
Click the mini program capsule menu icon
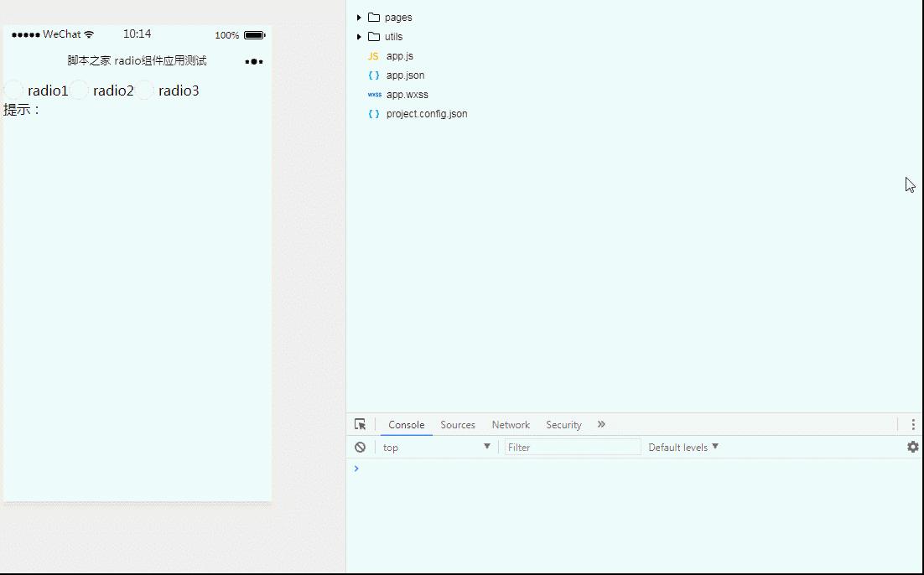click(x=254, y=61)
